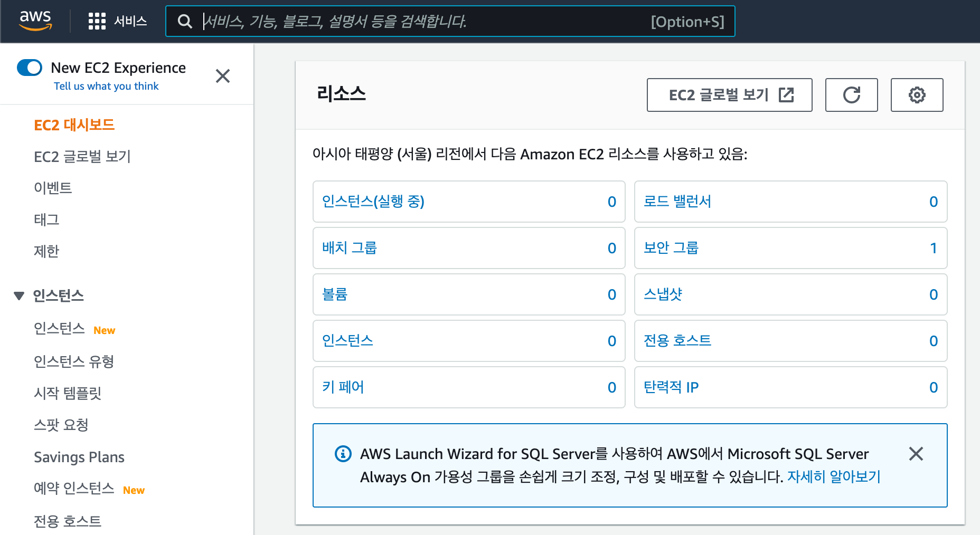980x535 pixels.
Task: Click the EC2 글로벌 보기 button
Action: pos(730,95)
